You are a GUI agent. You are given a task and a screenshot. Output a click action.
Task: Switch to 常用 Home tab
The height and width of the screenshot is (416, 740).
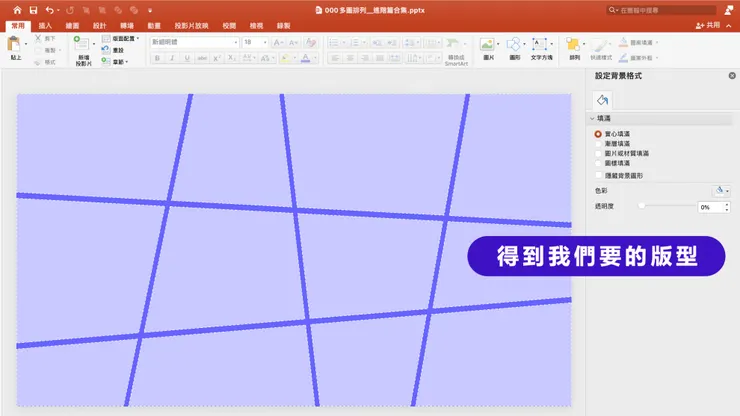tap(18, 26)
